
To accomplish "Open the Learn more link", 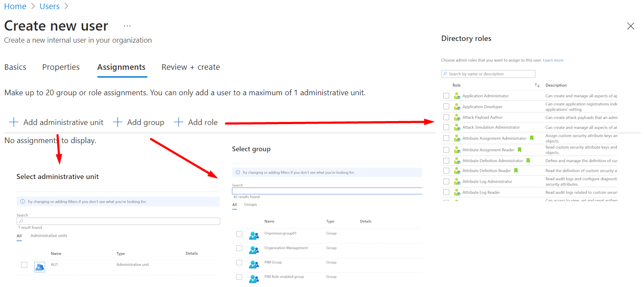I will click(553, 60).
